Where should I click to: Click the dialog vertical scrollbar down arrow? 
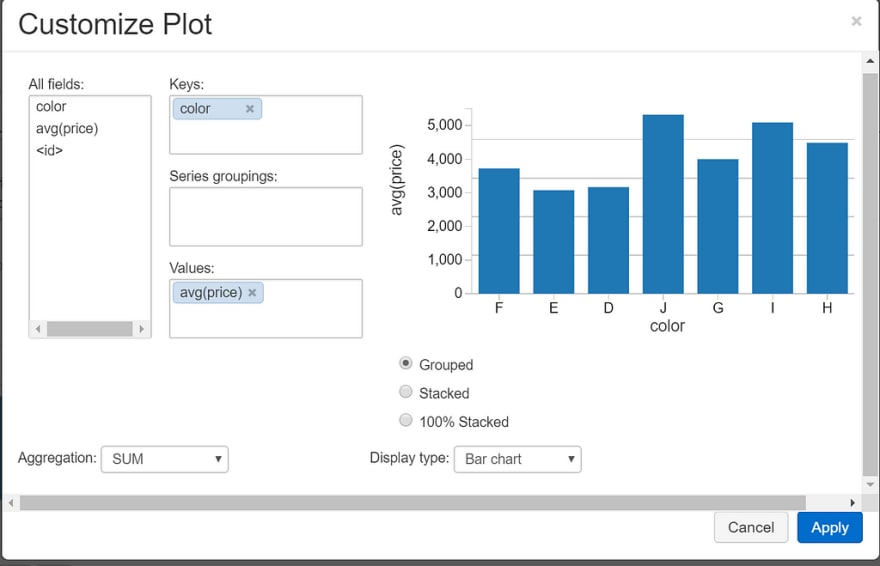[x=870, y=485]
